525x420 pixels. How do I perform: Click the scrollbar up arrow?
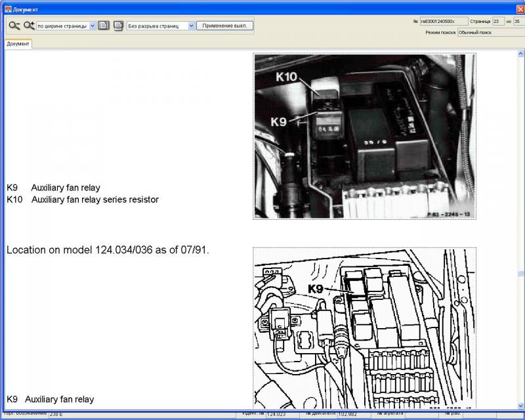(x=520, y=53)
